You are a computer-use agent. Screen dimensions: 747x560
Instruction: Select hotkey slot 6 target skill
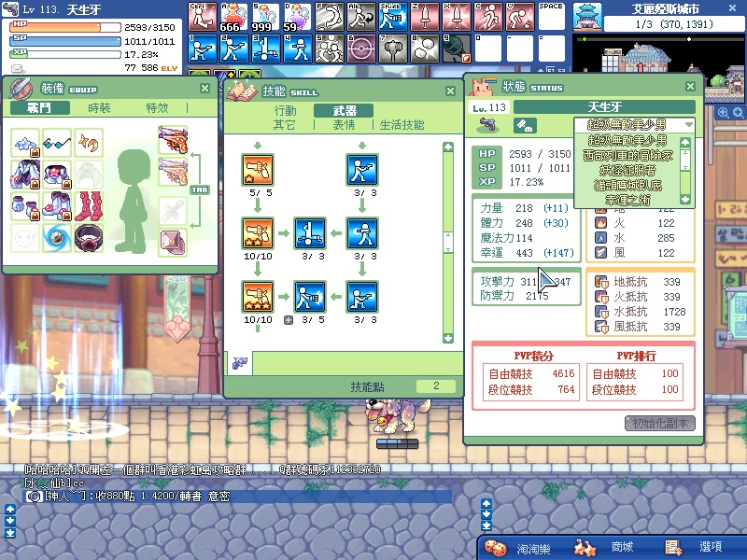[360, 49]
